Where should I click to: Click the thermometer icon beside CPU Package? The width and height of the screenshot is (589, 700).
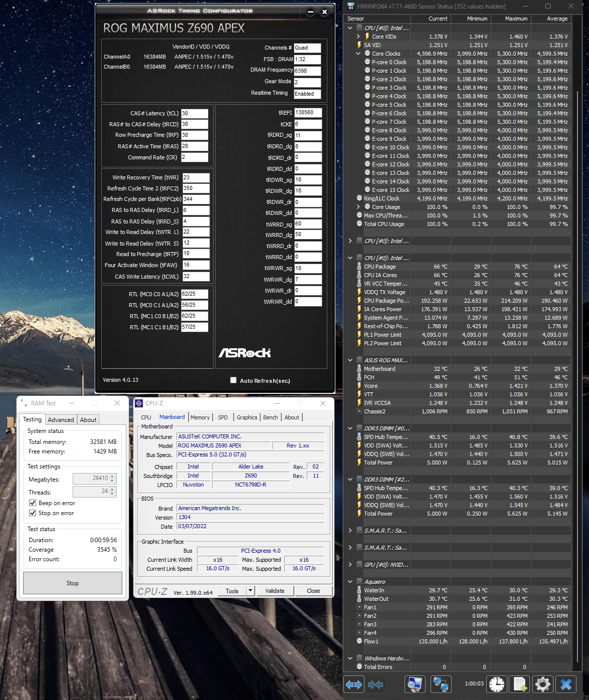coord(359,267)
